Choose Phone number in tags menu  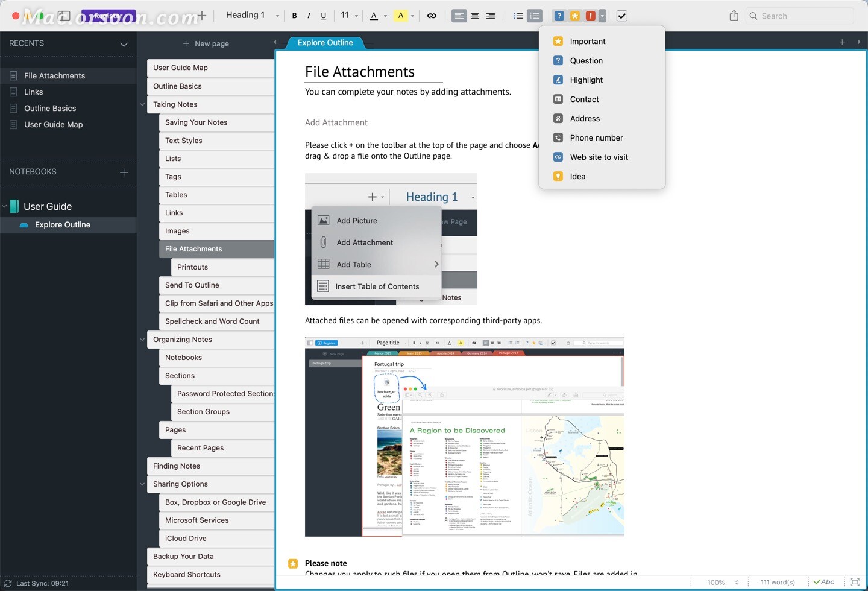[x=596, y=137]
